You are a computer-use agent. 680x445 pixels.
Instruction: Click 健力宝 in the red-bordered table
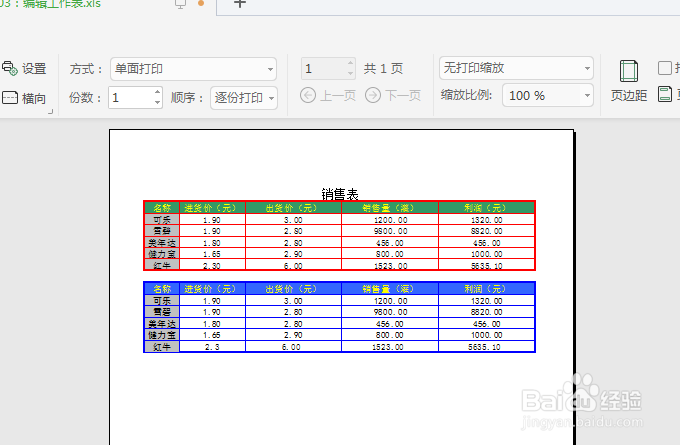pos(162,254)
